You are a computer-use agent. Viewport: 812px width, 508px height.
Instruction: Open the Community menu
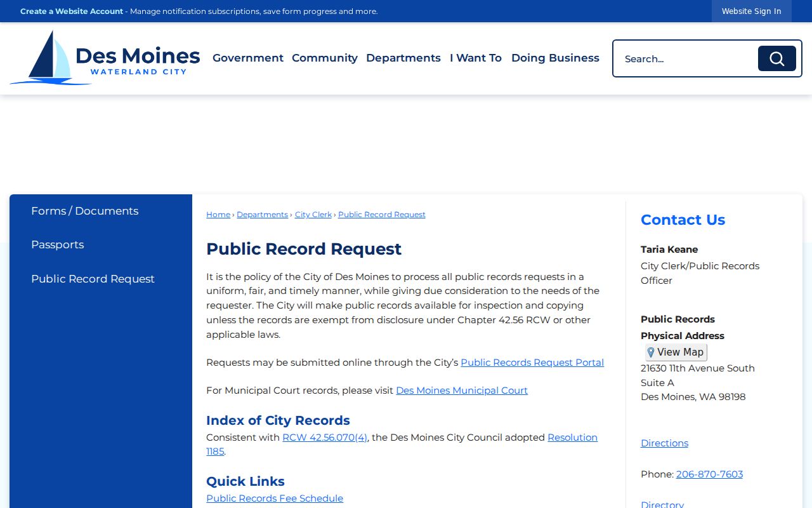325,58
